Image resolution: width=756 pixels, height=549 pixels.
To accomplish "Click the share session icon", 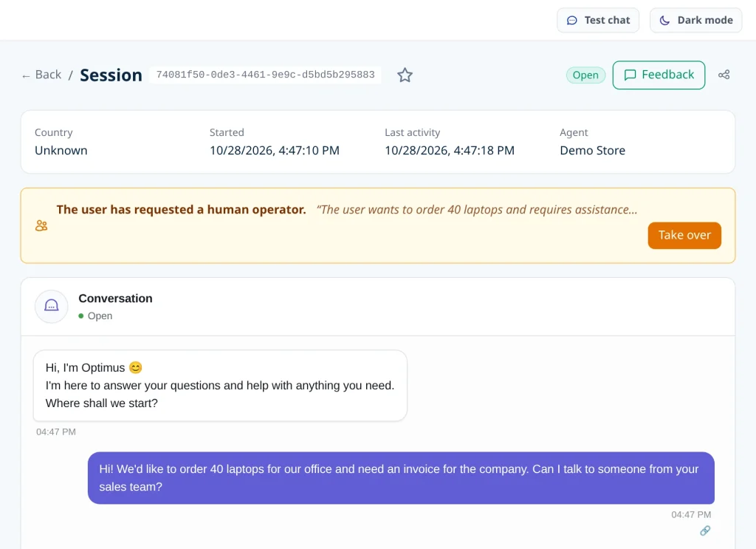I will (x=724, y=75).
